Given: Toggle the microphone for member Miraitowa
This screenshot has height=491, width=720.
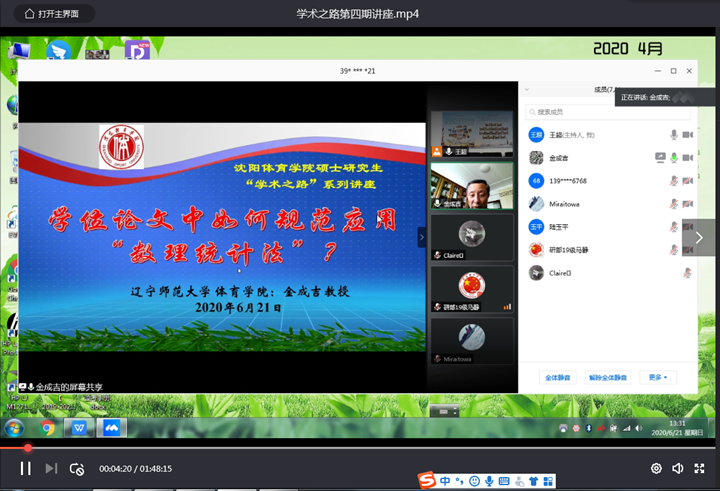Looking at the screenshot, I should coord(674,203).
